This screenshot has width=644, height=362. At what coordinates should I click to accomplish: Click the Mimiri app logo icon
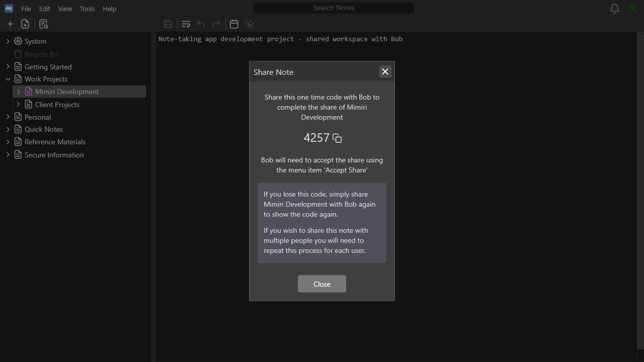(x=9, y=9)
